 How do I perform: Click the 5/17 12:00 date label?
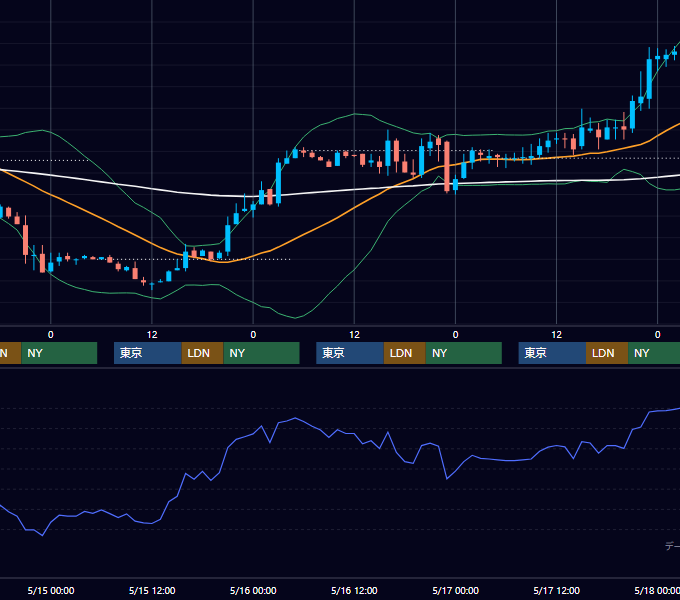click(x=556, y=590)
